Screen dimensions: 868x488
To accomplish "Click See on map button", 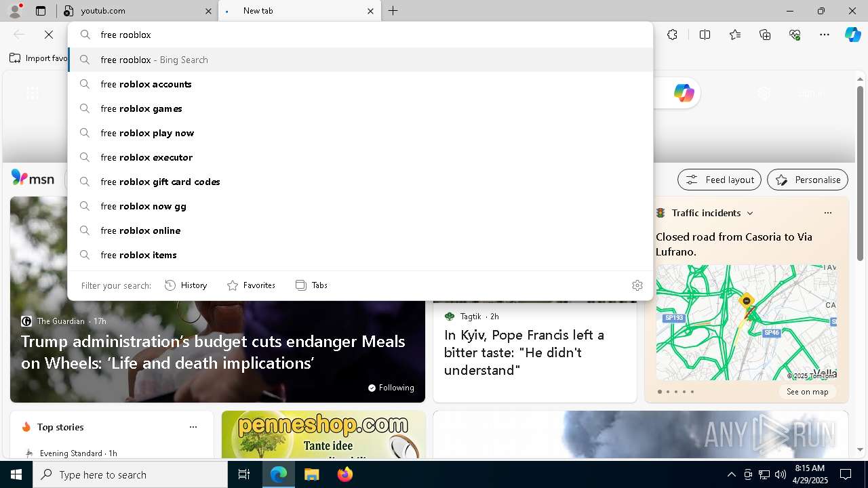I will click(x=807, y=392).
